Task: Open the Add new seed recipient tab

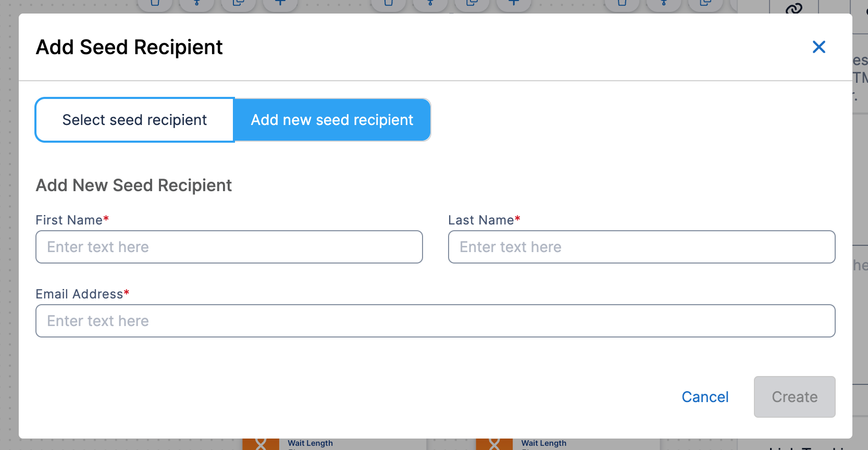Action: (x=332, y=120)
